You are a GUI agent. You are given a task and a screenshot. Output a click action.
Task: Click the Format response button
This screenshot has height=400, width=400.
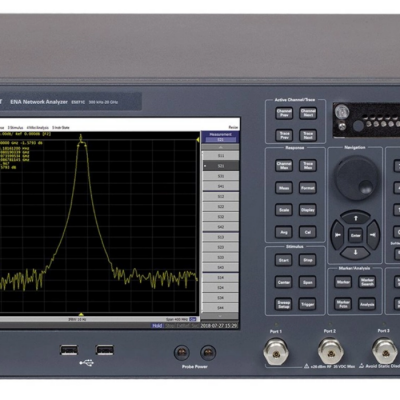[308, 188]
